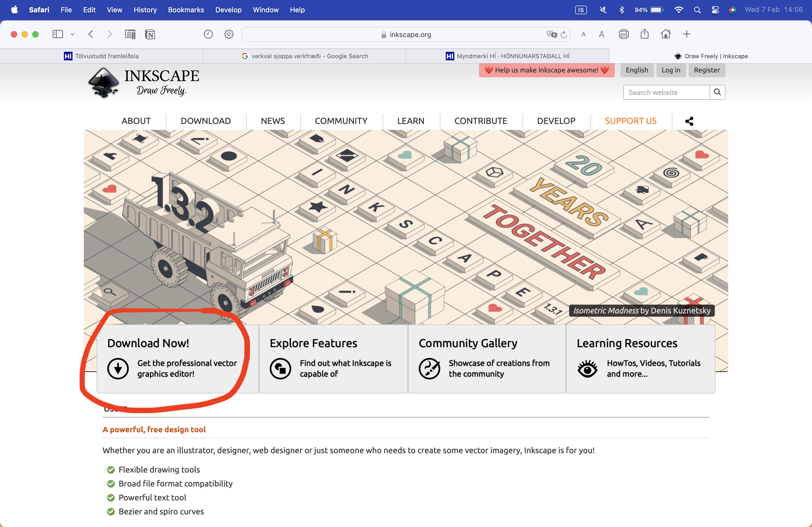Open the Safari File menu

66,10
